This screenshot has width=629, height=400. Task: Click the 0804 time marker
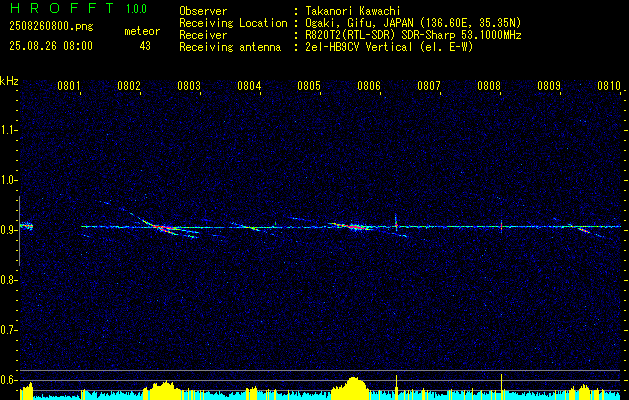click(249, 85)
